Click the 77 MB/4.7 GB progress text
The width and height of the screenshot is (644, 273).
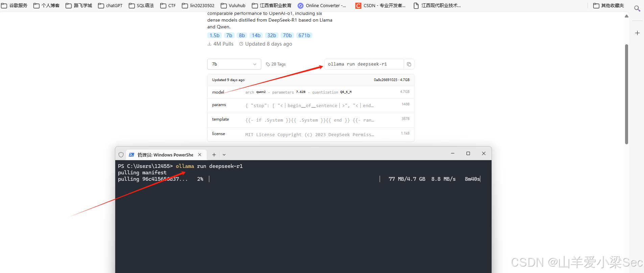[x=407, y=179]
